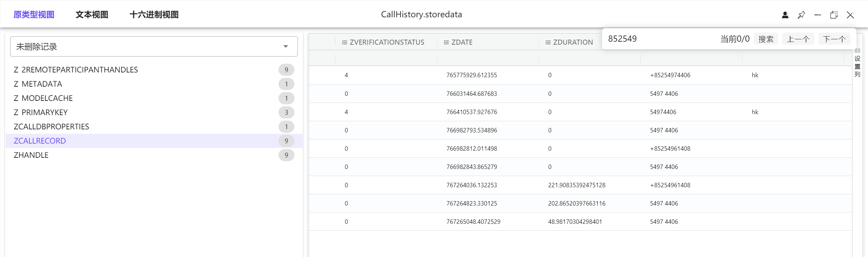
Task: Select the Z METADATA table
Action: (x=38, y=84)
